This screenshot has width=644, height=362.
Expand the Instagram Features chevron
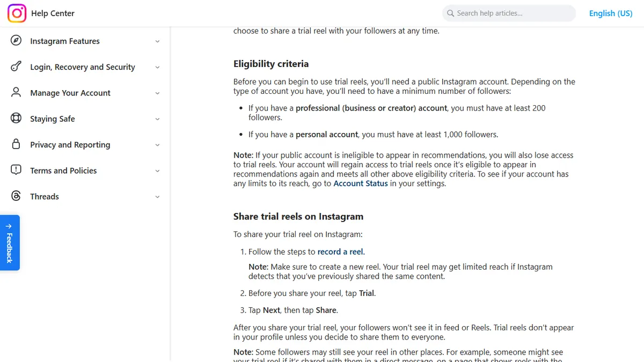click(x=157, y=41)
